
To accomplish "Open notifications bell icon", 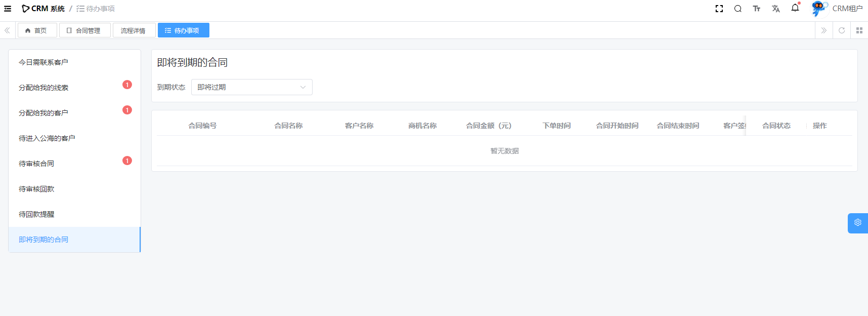I will (795, 8).
